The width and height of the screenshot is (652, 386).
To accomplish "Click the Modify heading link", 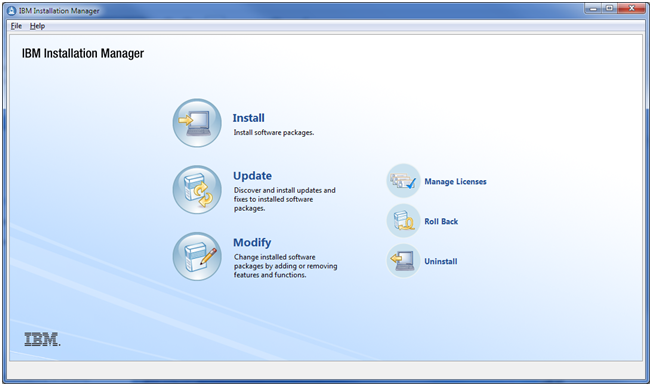I will pos(252,242).
